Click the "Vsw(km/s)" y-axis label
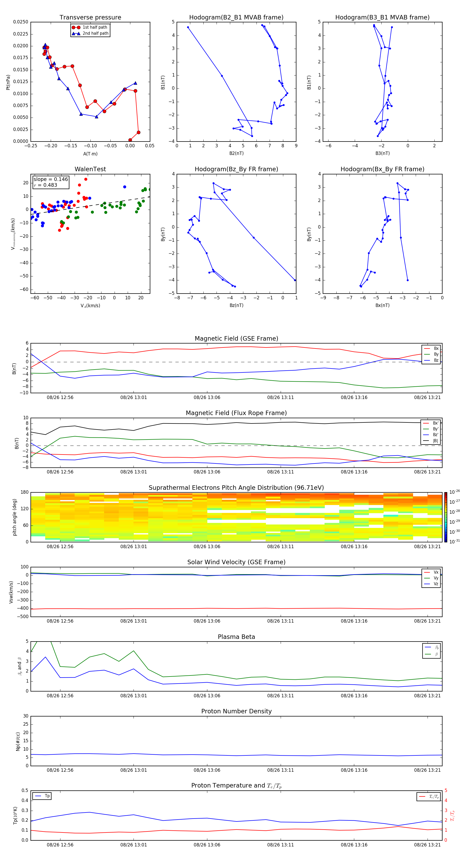Screen dimensions: 473x868 point(11,592)
